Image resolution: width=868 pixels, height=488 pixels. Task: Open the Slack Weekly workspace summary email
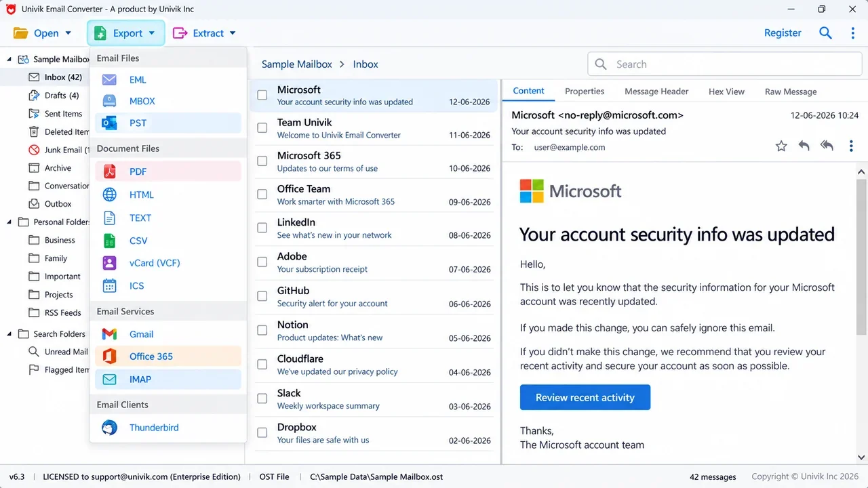pos(375,399)
